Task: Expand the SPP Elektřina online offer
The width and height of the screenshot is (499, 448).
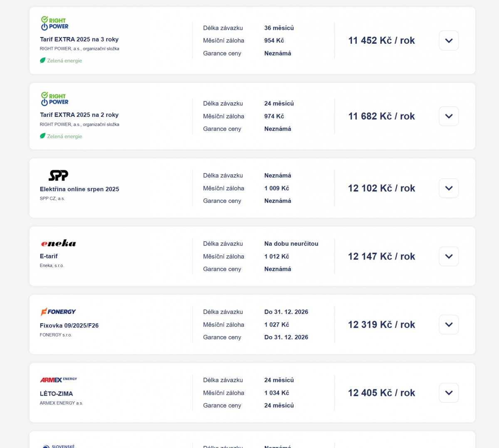Action: [449, 188]
